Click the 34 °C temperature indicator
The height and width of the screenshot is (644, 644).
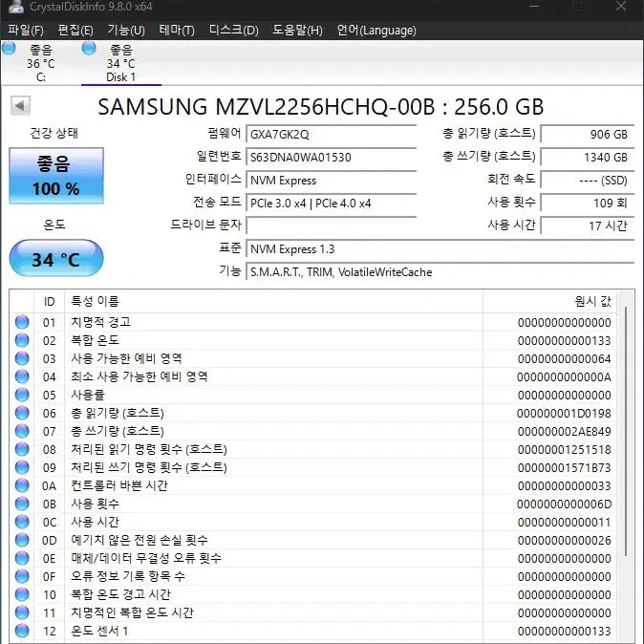pyautogui.click(x=56, y=258)
